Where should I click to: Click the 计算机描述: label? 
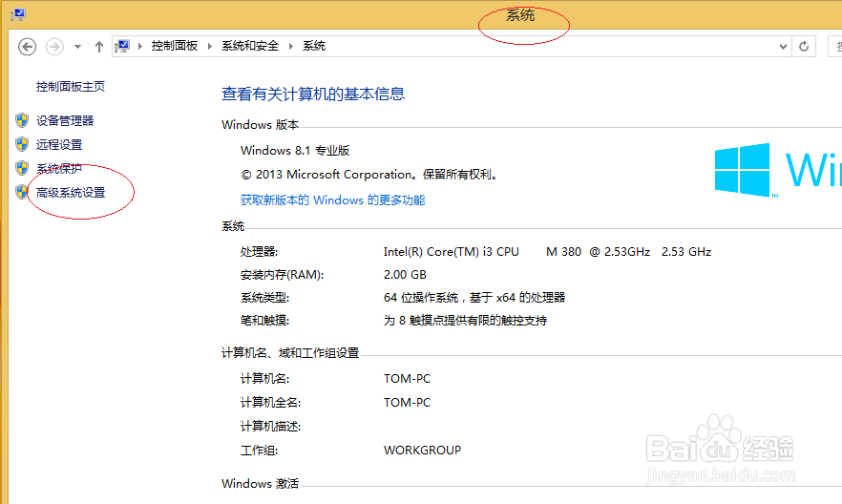270,426
